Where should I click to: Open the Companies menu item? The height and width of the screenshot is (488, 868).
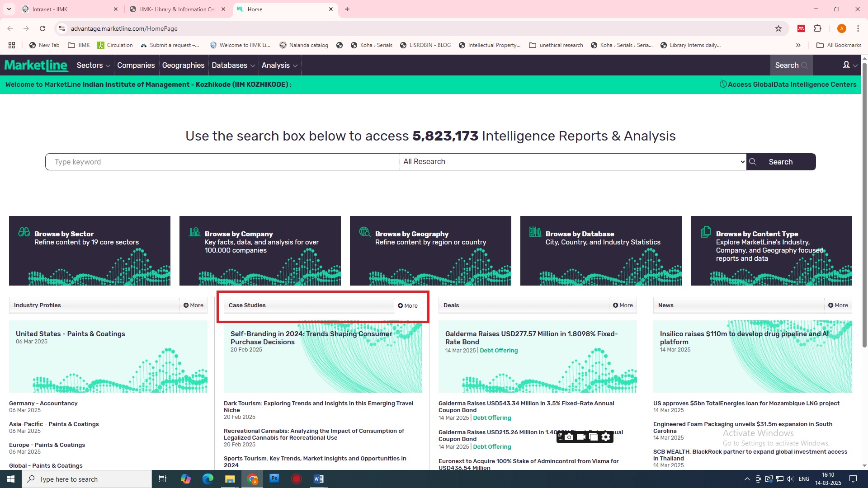coord(136,66)
